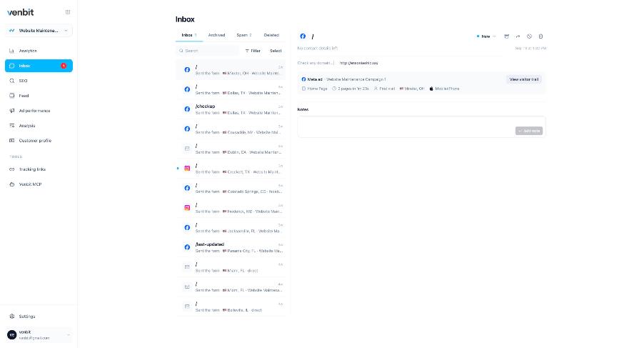Click the SEO magnifier icon in the sidebar
This screenshot has width=644, height=348.
coord(12,81)
